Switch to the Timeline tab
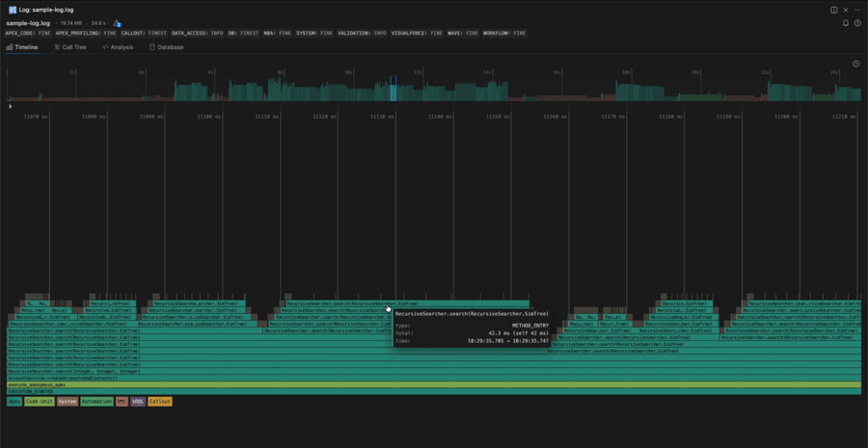 [22, 47]
